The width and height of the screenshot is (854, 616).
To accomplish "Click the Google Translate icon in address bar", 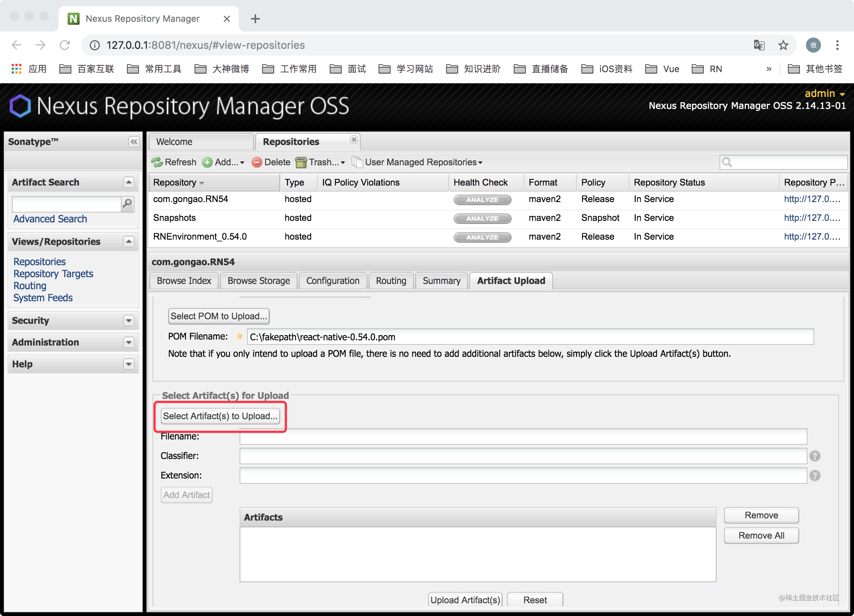I will click(x=759, y=45).
